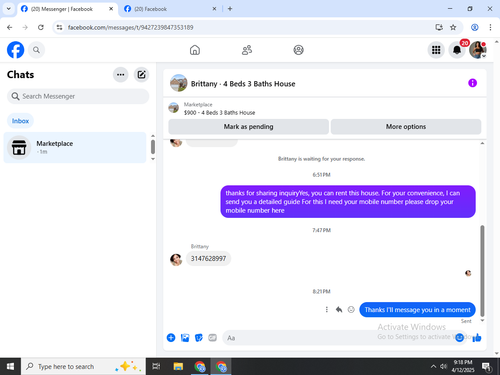Open Task View on taskbar

point(156,367)
